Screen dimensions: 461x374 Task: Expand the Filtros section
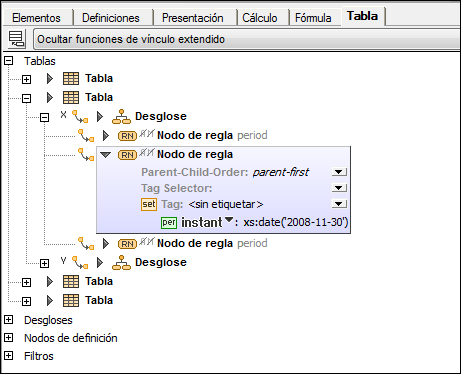[8, 355]
